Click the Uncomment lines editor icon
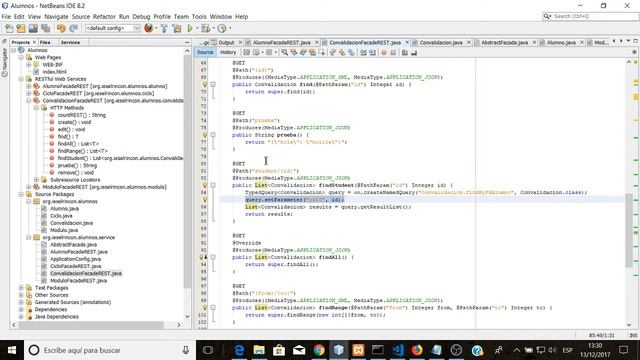This screenshot has width=640, height=360. pos(414,52)
